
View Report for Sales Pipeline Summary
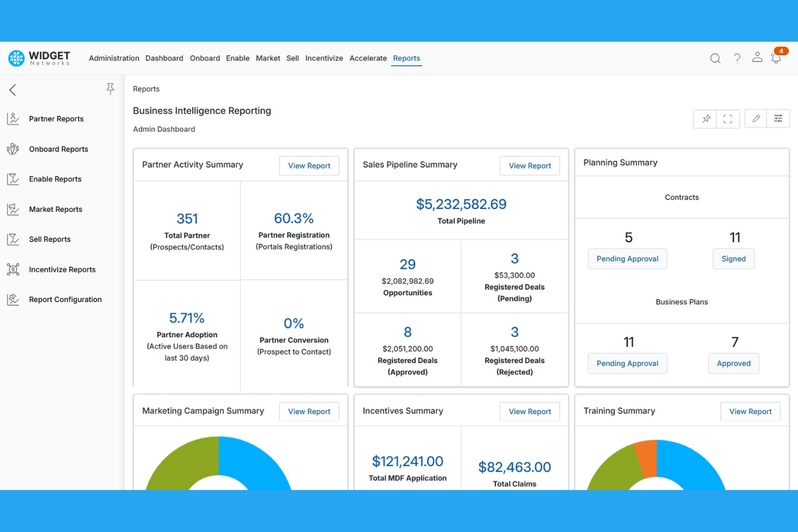pyautogui.click(x=530, y=165)
